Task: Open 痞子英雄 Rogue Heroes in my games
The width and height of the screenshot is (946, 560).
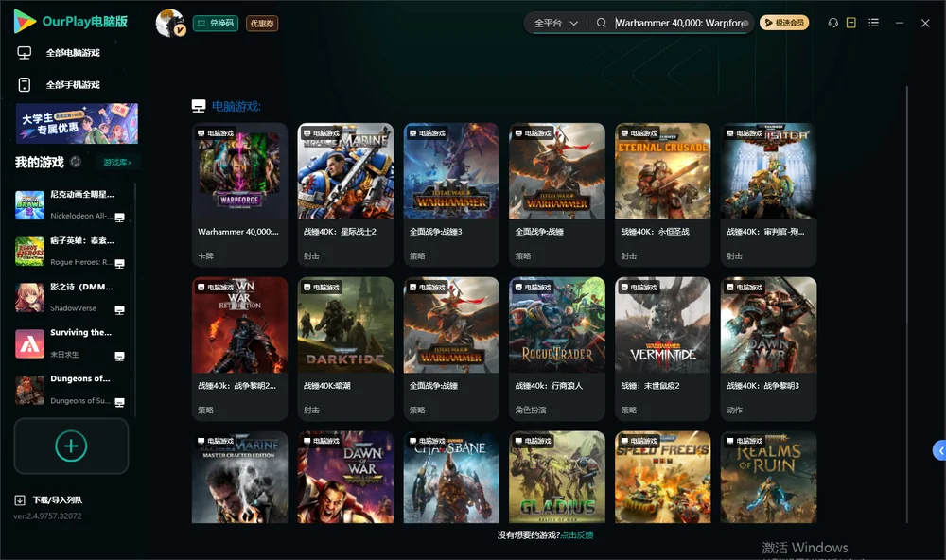Action: (x=71, y=251)
